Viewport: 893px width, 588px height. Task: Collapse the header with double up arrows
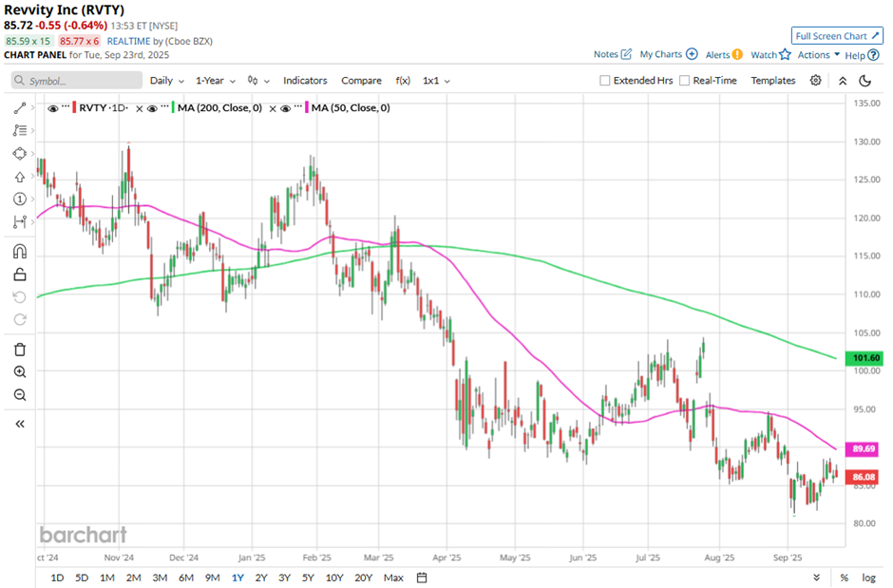[843, 81]
